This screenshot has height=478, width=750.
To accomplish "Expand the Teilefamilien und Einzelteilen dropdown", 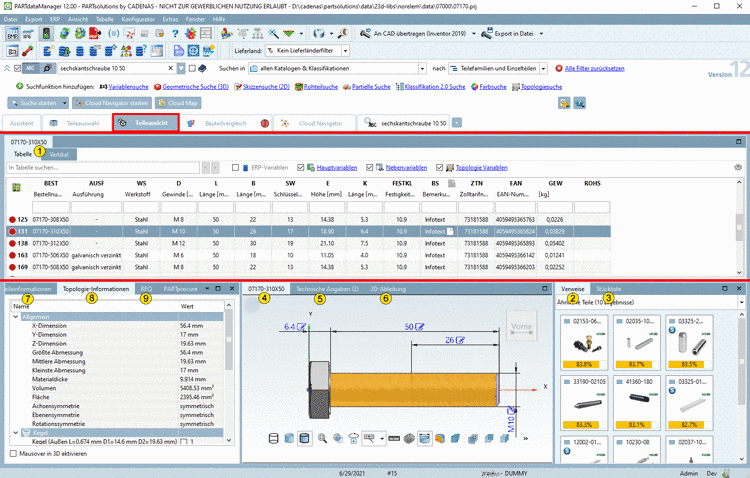I will [x=544, y=69].
